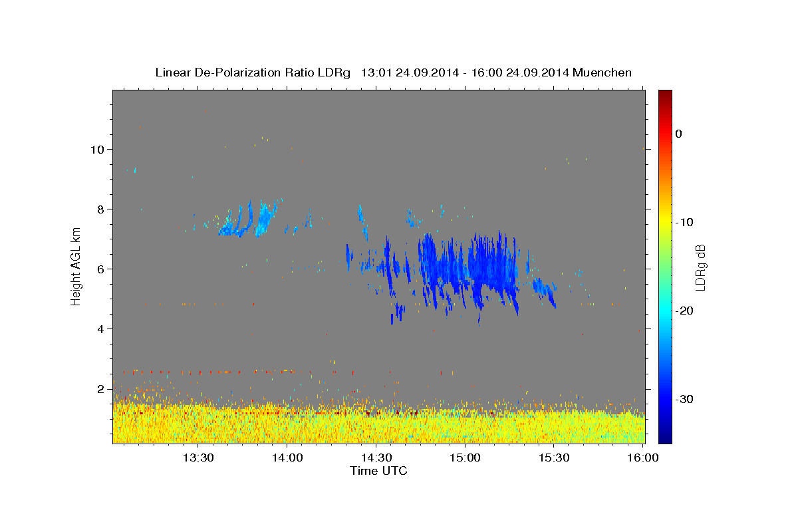Pick the dark red top of the colorbar
Screen dimensions: 798x532
click(x=665, y=95)
